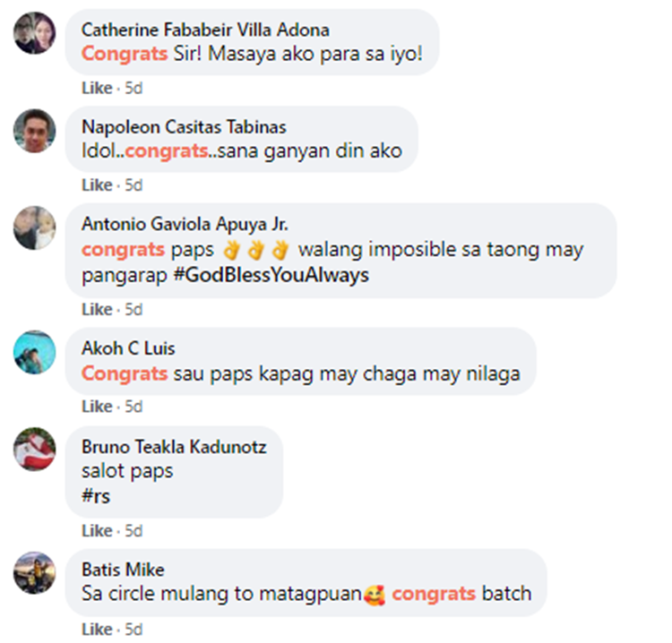Open Batis Mike's profile avatar
Viewport: 672px width, 643px height.
[x=34, y=573]
